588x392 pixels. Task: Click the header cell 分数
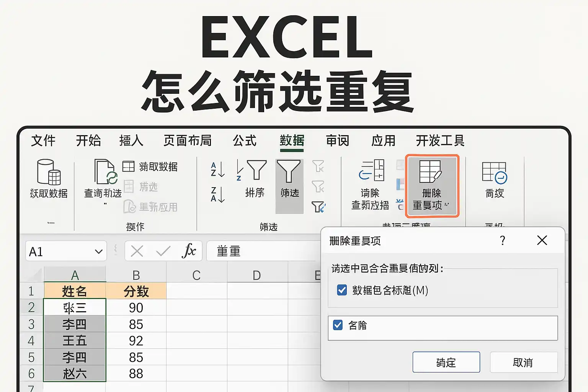136,291
